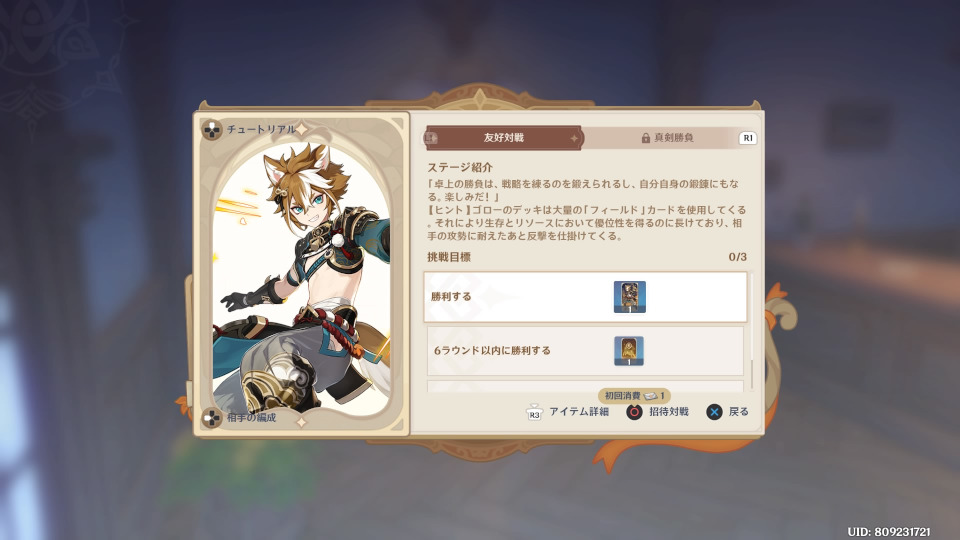Select the 6ラウンド以内に勝利する goal row
Image resolution: width=960 pixels, height=540 pixels.
tap(585, 351)
